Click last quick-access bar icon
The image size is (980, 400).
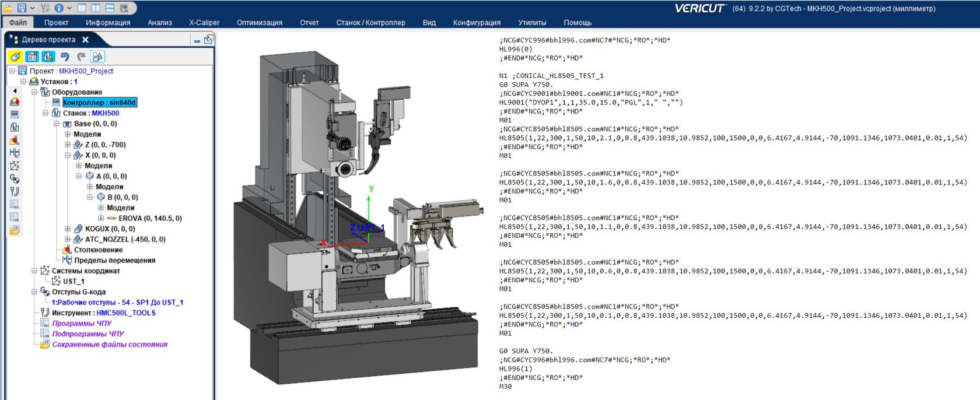pos(124,8)
